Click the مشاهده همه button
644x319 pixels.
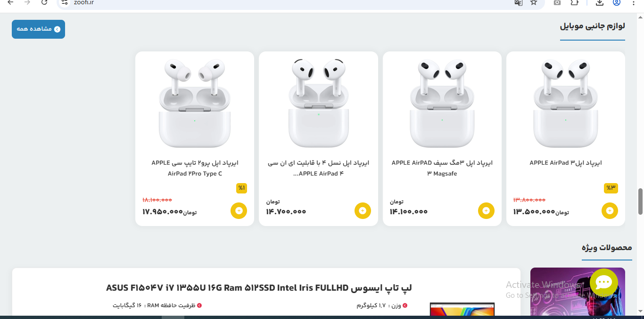pyautogui.click(x=38, y=29)
